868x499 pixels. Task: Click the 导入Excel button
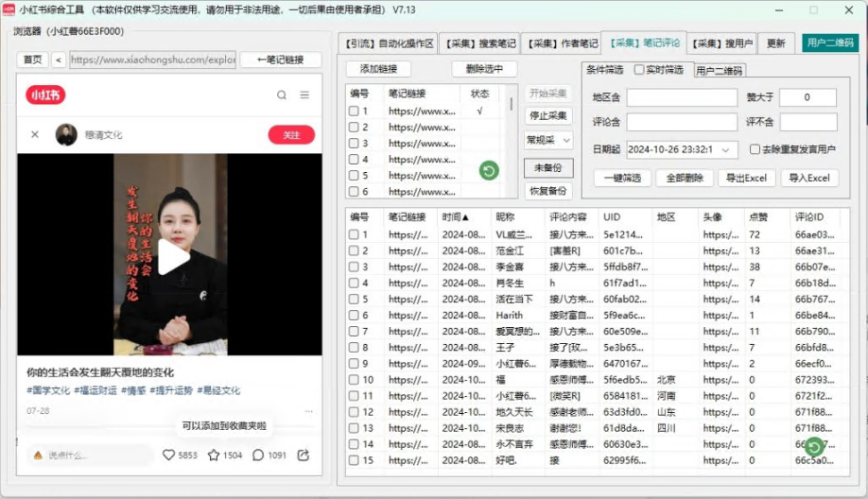[x=808, y=178]
